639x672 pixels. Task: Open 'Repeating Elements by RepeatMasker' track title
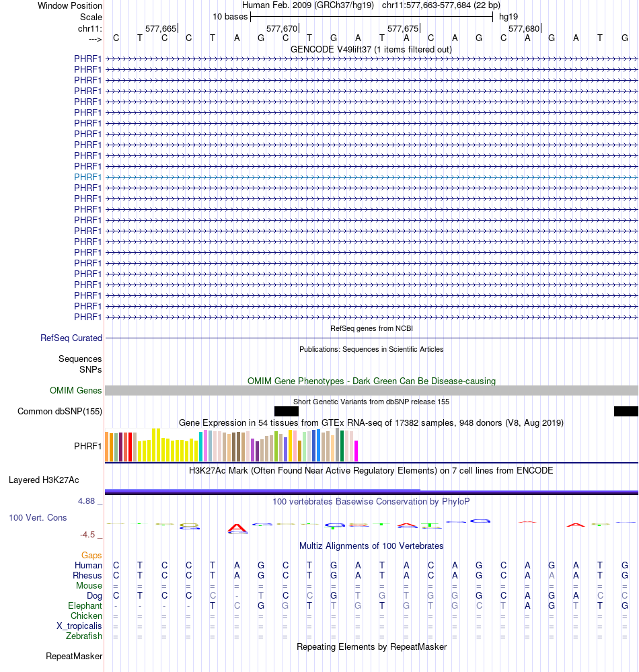click(371, 646)
